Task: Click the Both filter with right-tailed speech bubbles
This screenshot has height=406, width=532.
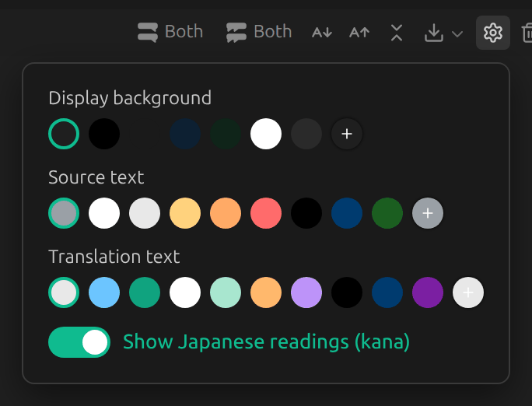Action: (x=170, y=32)
